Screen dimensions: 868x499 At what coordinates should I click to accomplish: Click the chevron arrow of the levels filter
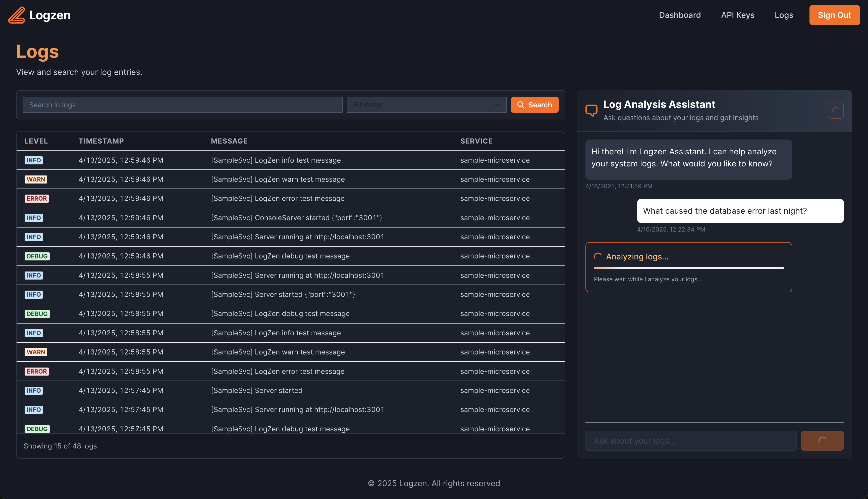pyautogui.click(x=497, y=105)
